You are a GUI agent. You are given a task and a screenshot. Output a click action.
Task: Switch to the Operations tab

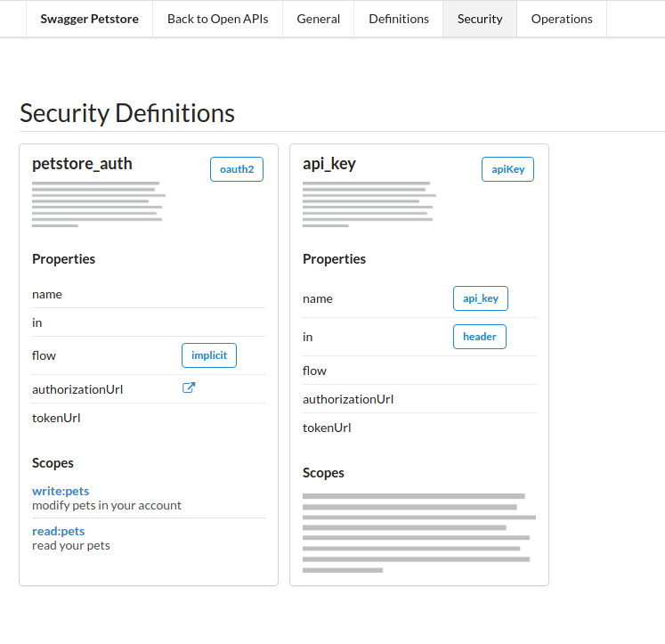pyautogui.click(x=562, y=19)
